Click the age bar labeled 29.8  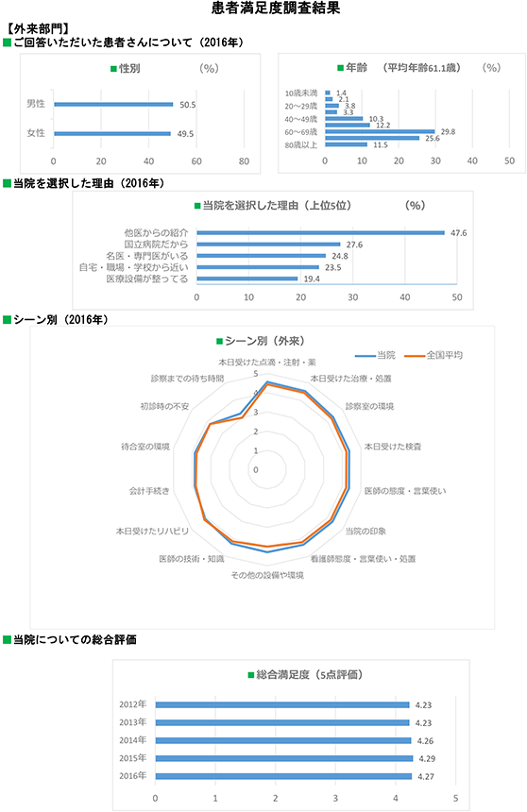click(380, 131)
